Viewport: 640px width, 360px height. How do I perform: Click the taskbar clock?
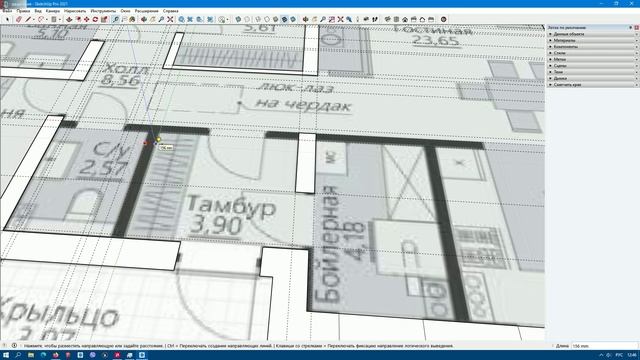tap(631, 355)
